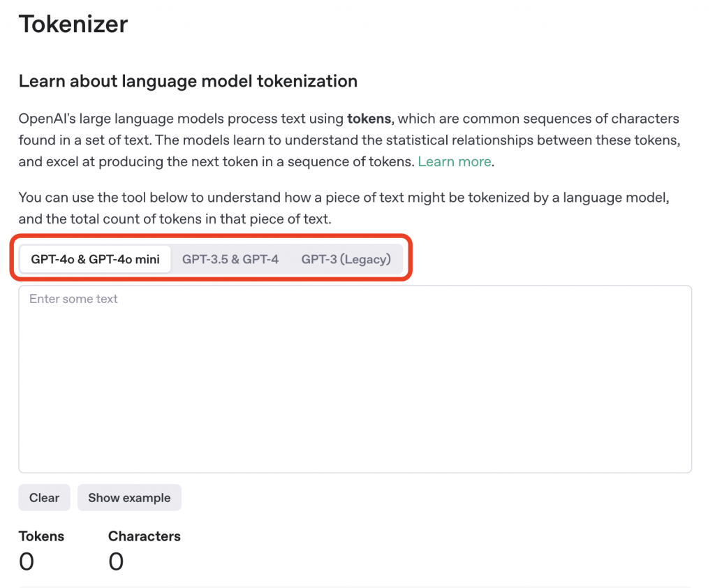The height and width of the screenshot is (588, 715).
Task: Open the GPT-3 (Legacy) tab
Action: click(346, 259)
